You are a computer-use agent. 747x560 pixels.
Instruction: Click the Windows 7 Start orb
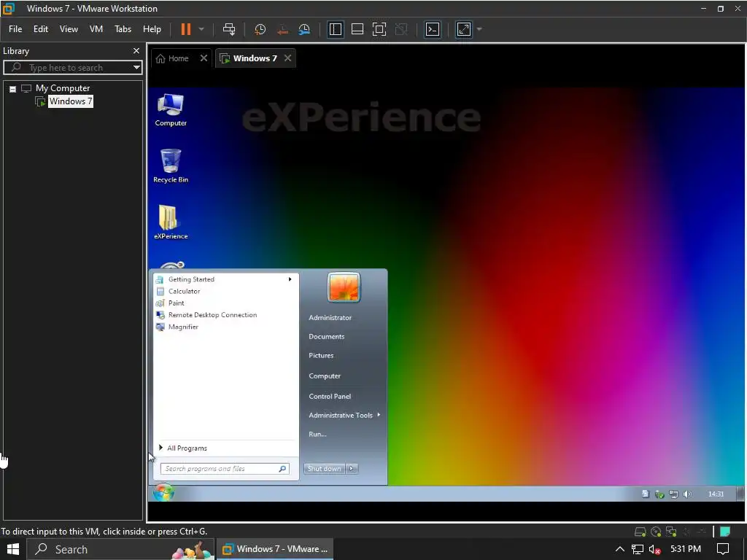point(163,493)
